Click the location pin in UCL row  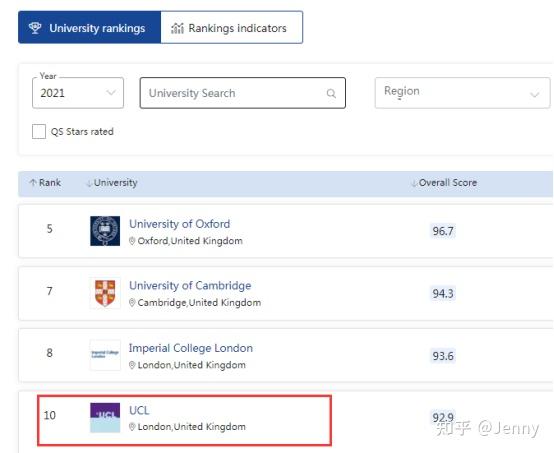click(x=132, y=427)
